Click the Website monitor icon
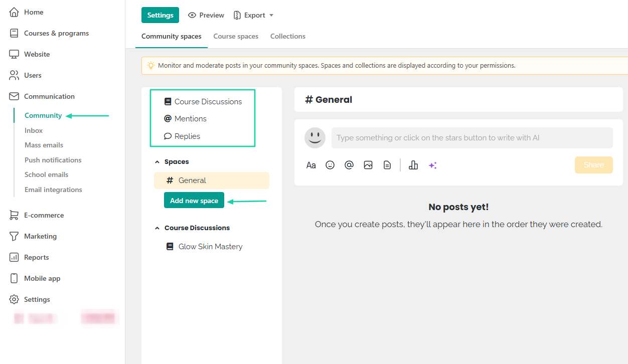The width and height of the screenshot is (628, 364). click(x=14, y=54)
